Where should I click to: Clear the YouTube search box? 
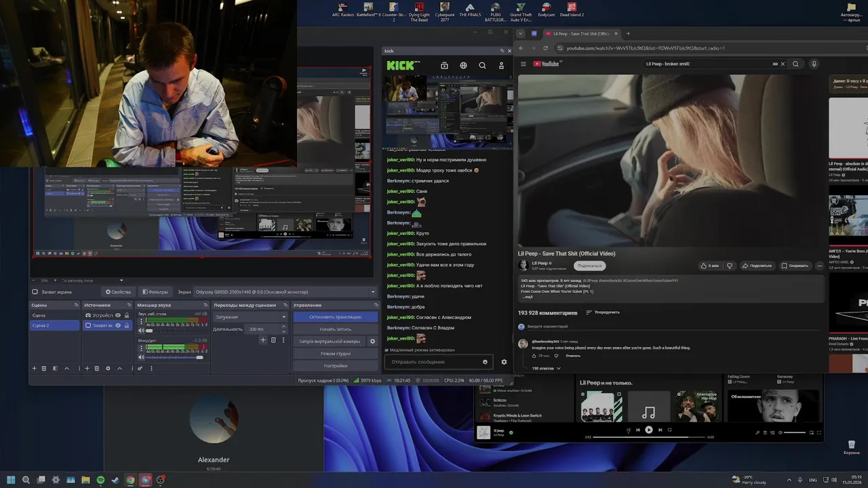tap(783, 64)
